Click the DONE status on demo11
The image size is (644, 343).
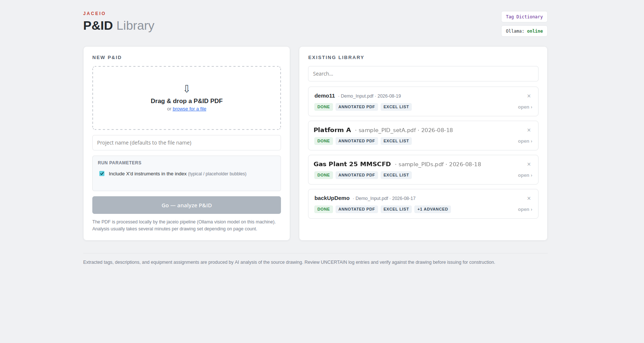(x=323, y=107)
